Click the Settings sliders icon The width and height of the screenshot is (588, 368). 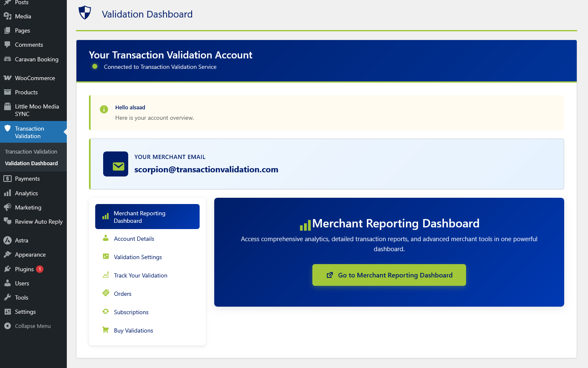[8, 312]
